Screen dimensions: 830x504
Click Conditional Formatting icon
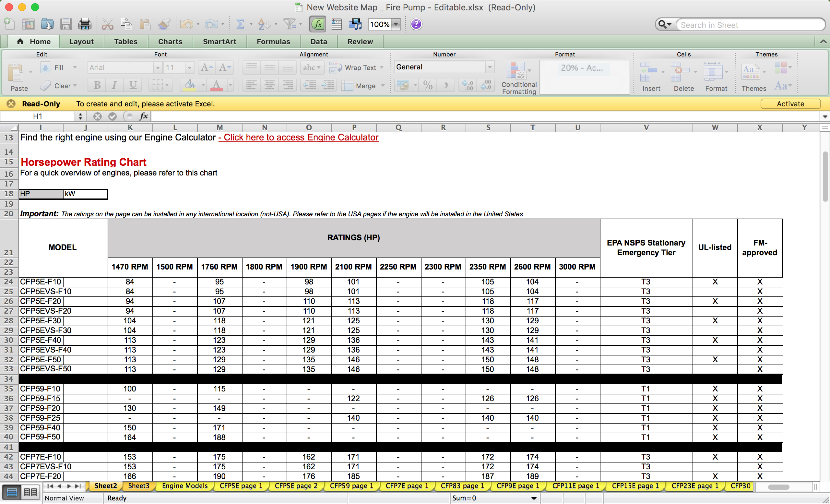tap(516, 71)
